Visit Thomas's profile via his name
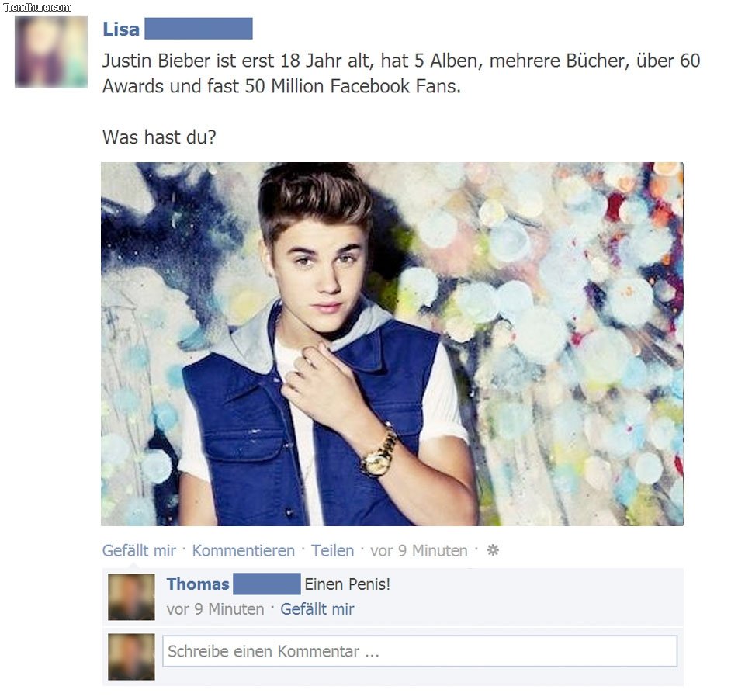The height and width of the screenshot is (700, 745). pyautogui.click(x=198, y=584)
